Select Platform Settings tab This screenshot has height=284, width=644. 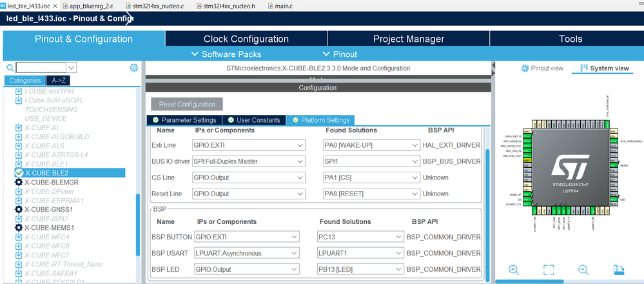coord(320,120)
